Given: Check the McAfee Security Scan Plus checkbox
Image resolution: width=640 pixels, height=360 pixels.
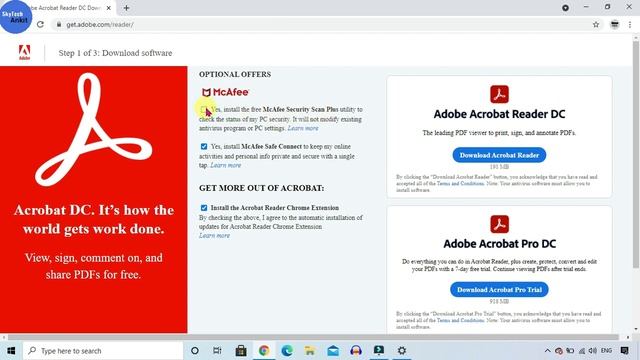Looking at the screenshot, I should pos(204,109).
